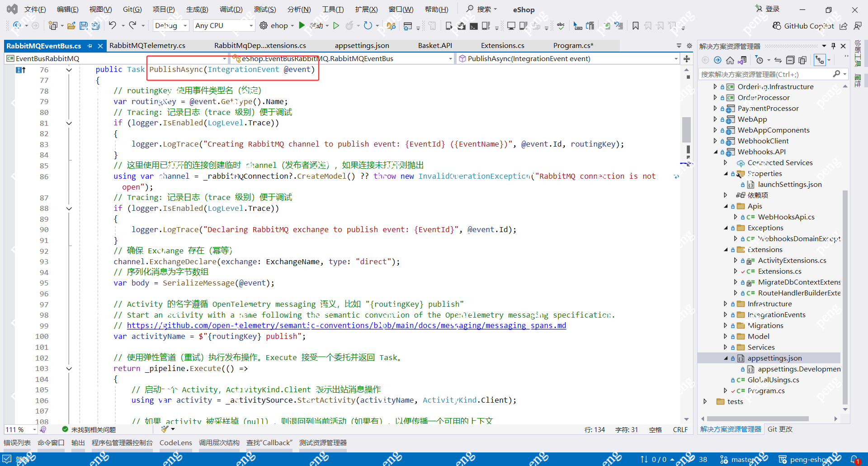Open the Debug configuration dropdown
Viewport: 868px width, 466px height.
[x=170, y=25]
